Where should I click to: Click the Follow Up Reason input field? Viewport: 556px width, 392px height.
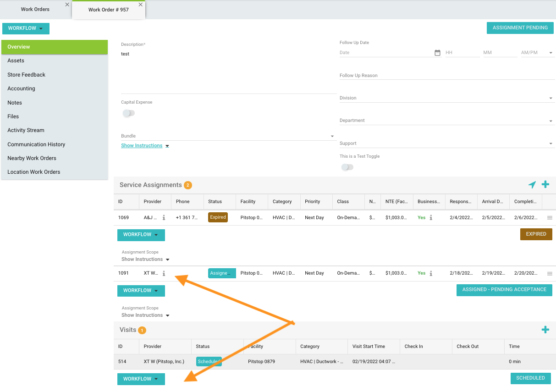pos(447,76)
